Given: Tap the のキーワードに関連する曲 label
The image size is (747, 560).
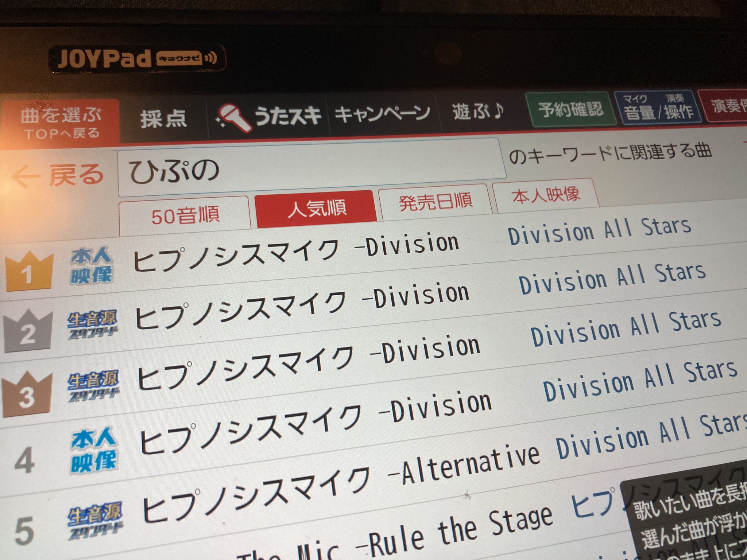Looking at the screenshot, I should [x=610, y=153].
